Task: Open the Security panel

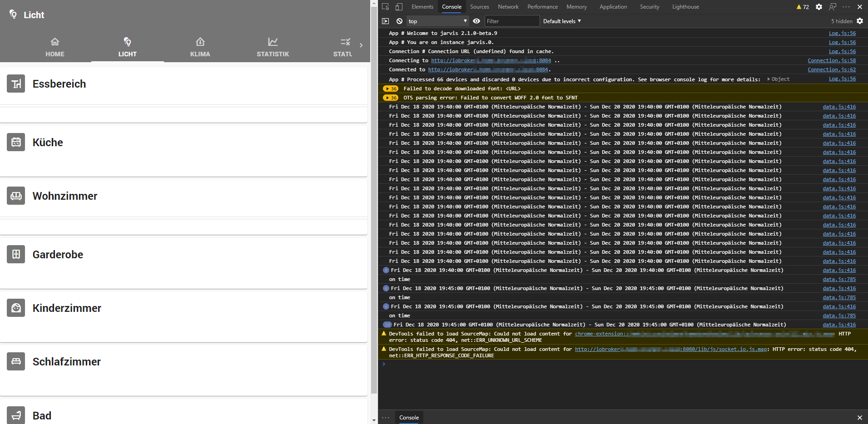Action: tap(650, 7)
